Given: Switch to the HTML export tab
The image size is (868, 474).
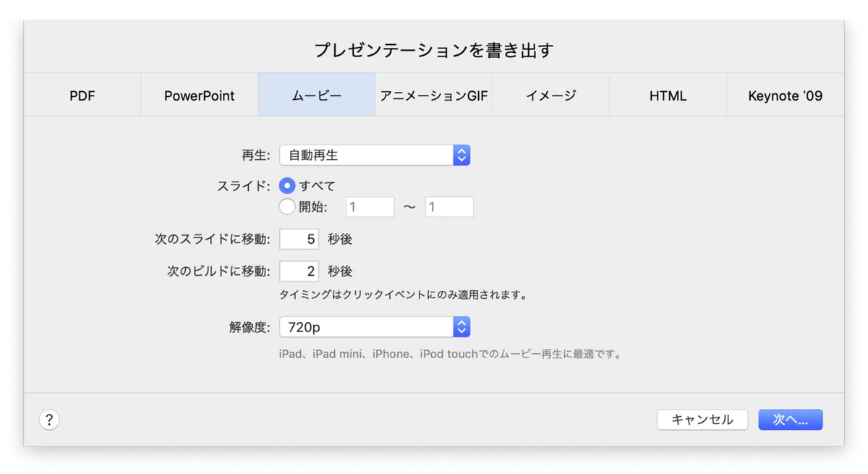Looking at the screenshot, I should 668,95.
